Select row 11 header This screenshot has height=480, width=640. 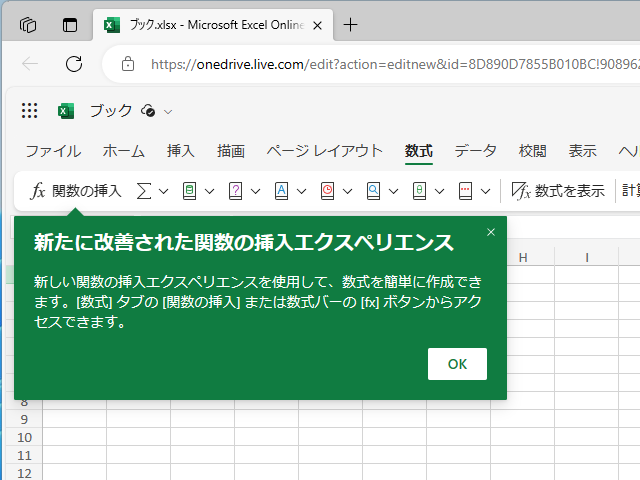click(x=24, y=455)
